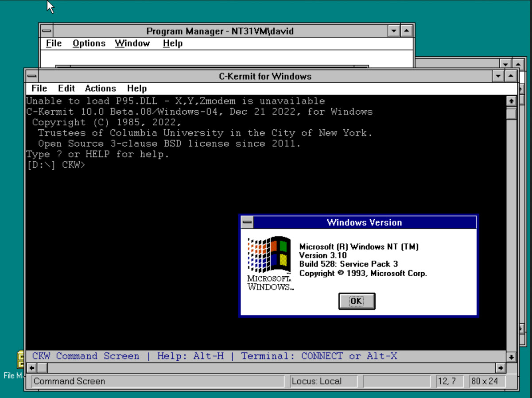
Task: Click the Program Manager title bar
Action: tap(220, 31)
